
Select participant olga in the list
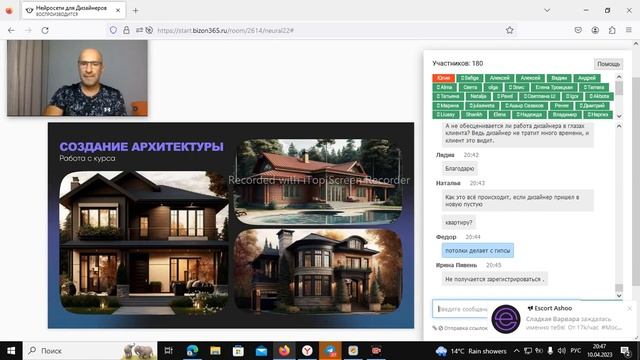[493, 87]
